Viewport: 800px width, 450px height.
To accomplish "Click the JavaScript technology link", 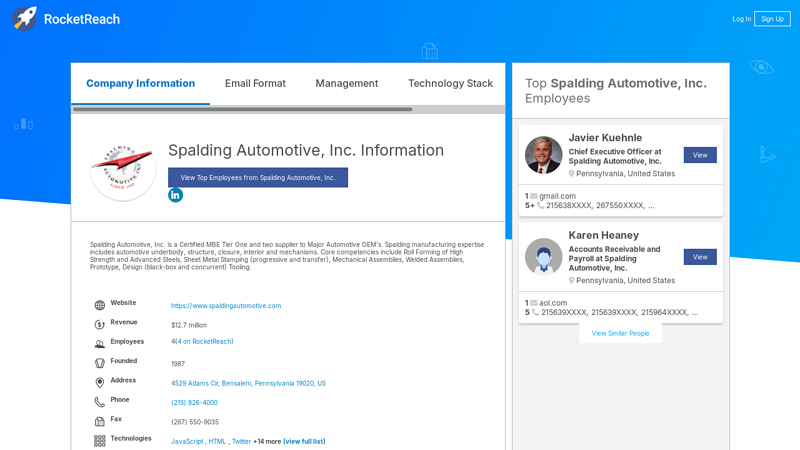I will click(187, 441).
